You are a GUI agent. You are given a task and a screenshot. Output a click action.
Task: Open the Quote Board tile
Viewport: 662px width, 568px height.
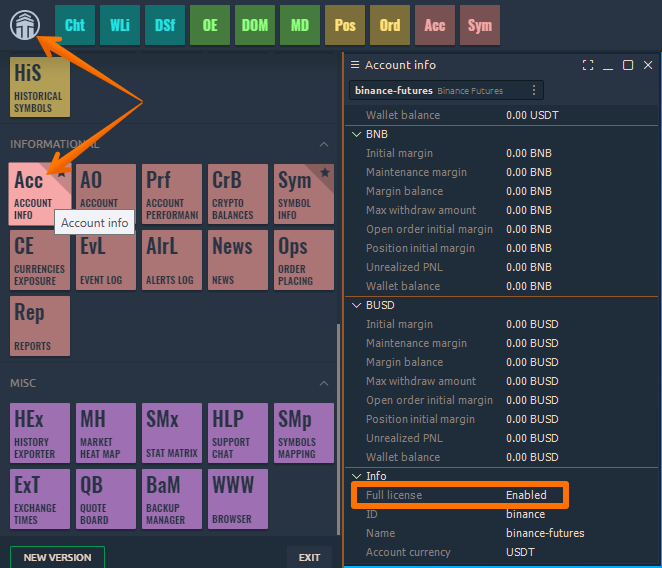coord(106,499)
